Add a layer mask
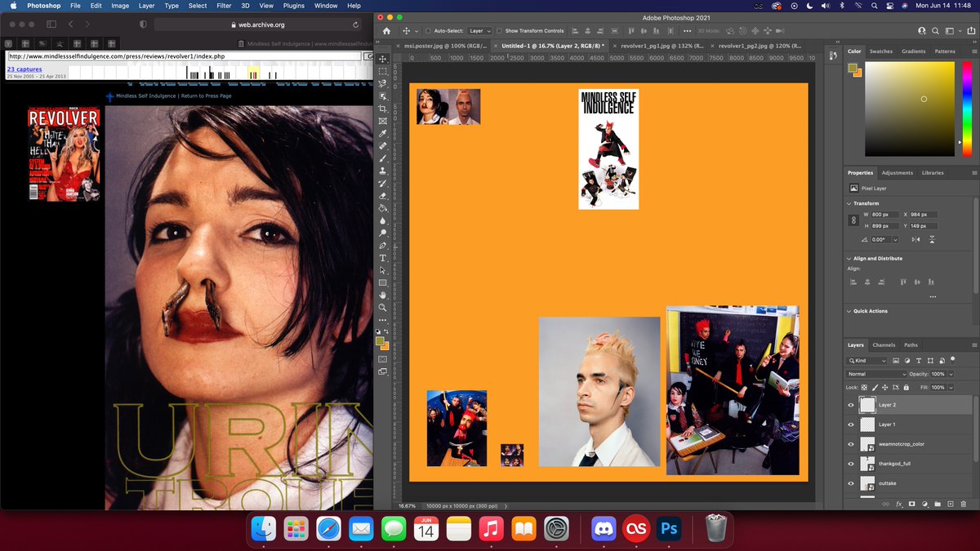 pyautogui.click(x=912, y=504)
